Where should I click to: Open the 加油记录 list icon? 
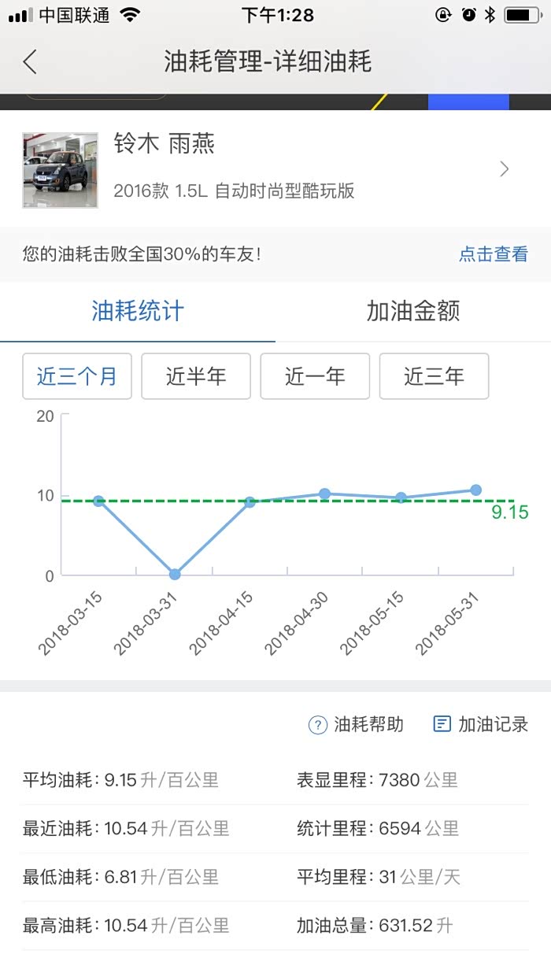click(x=442, y=724)
